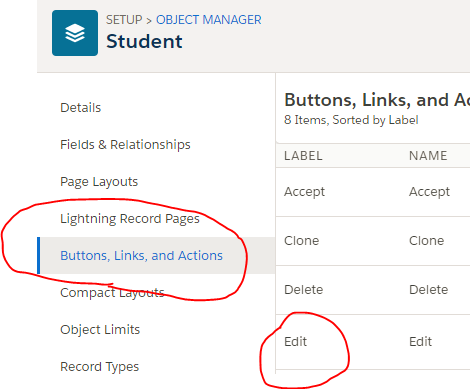470x389 pixels.
Task: Open the OBJECT MANAGER breadcrumb link
Action: 209,20
